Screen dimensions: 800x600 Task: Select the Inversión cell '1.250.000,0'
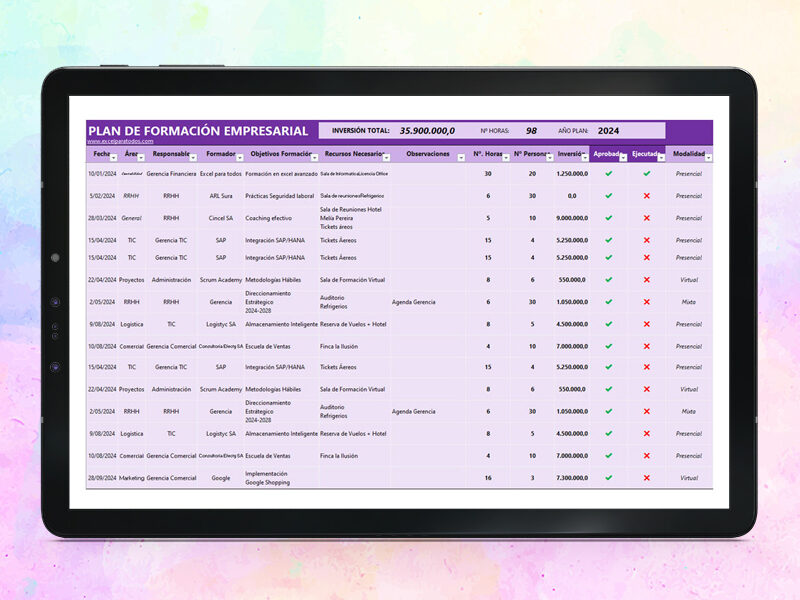[x=572, y=173]
